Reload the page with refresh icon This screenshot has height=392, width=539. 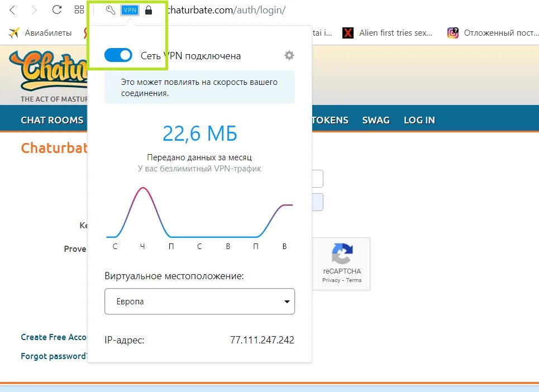[57, 10]
